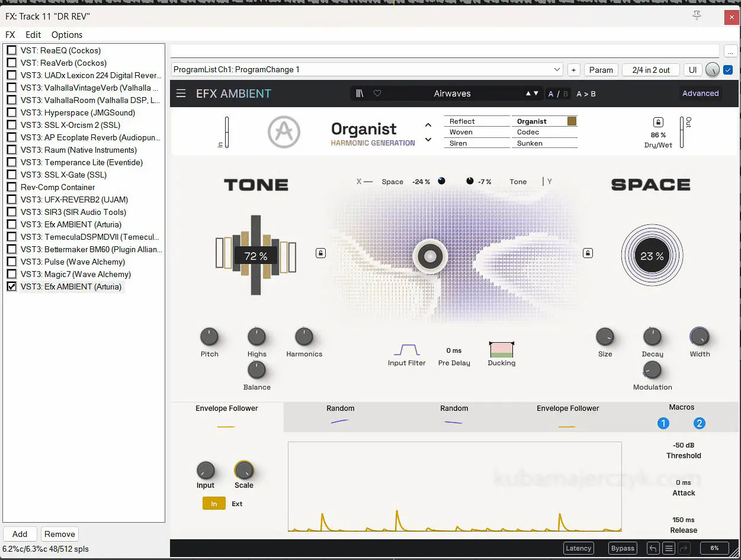Open the preset library browser icon
The height and width of the screenshot is (560, 741).
359,94
